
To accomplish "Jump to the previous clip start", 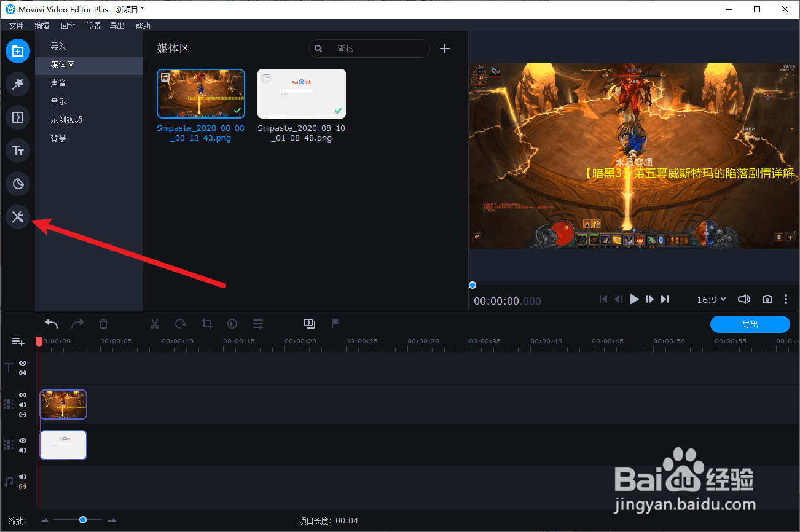I will pyautogui.click(x=603, y=299).
